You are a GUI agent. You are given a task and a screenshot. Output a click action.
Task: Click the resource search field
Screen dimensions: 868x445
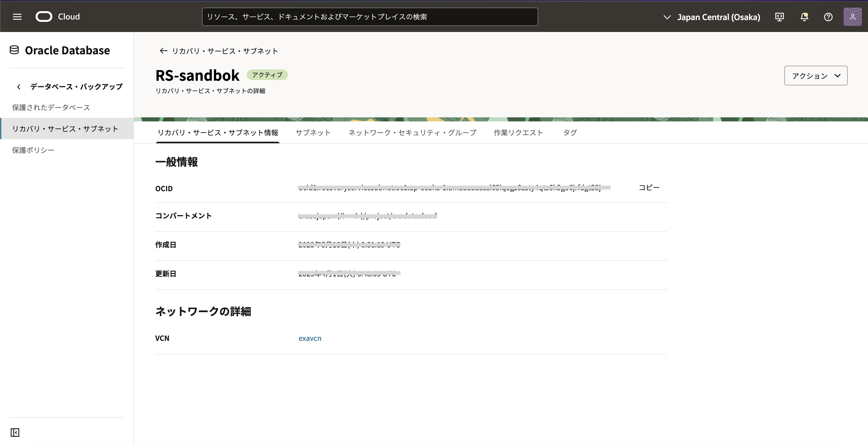coord(370,17)
